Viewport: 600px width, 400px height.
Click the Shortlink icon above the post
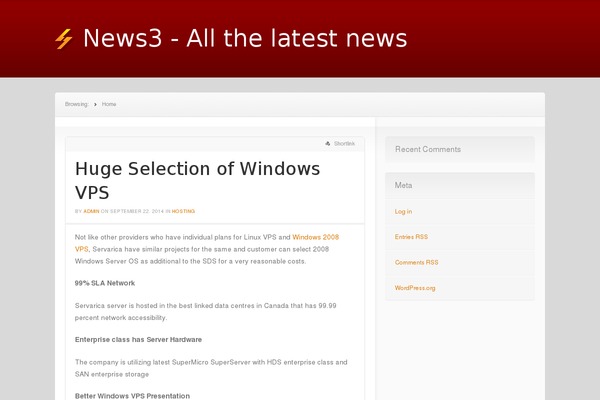(328, 144)
